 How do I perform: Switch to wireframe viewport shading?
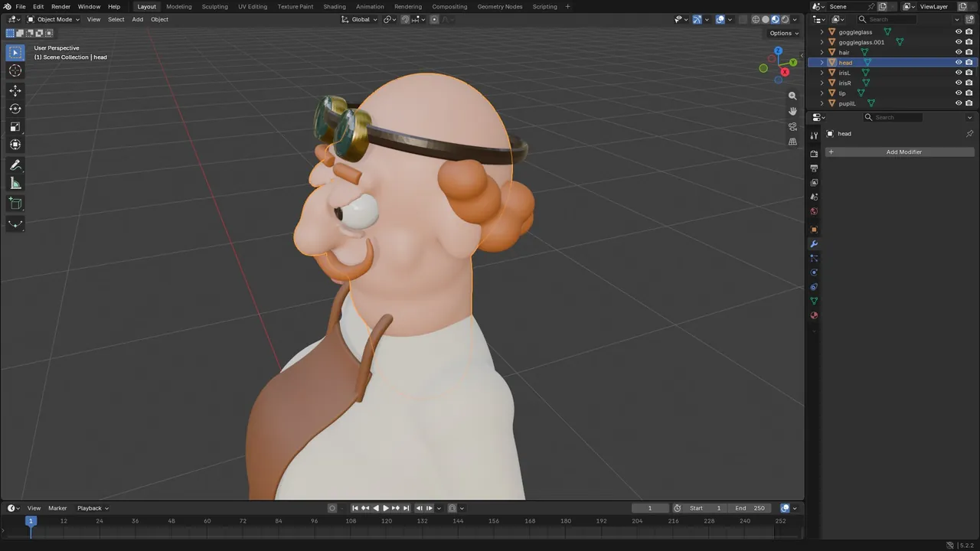click(756, 19)
